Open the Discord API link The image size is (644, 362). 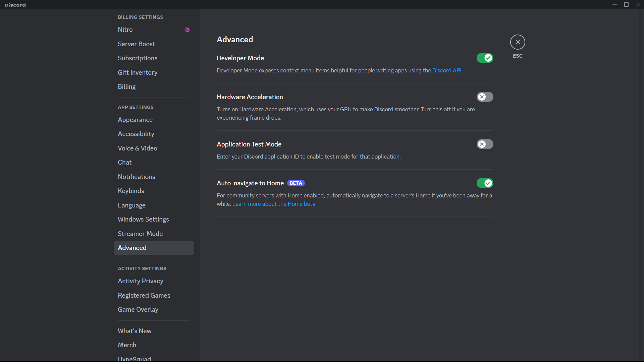(446, 70)
